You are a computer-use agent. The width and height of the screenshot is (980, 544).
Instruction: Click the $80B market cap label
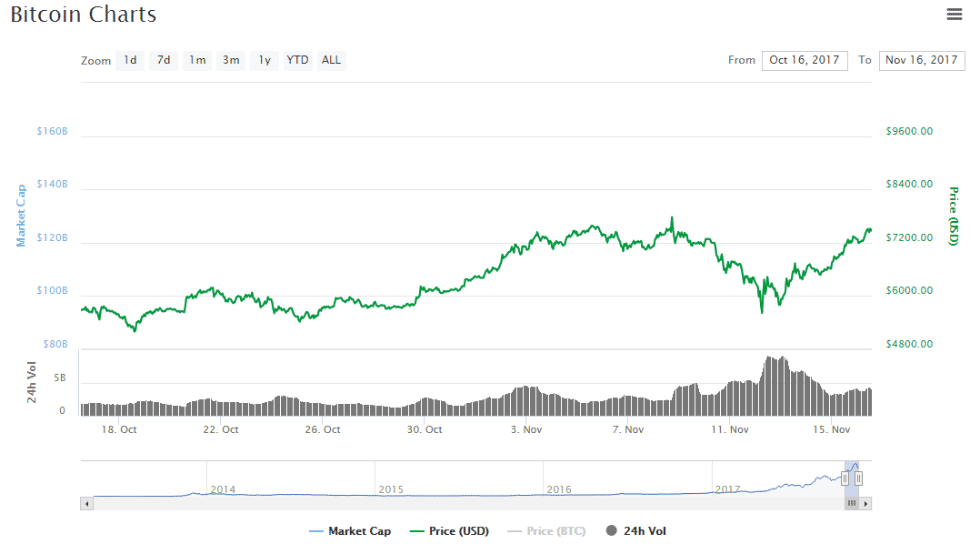click(x=55, y=344)
